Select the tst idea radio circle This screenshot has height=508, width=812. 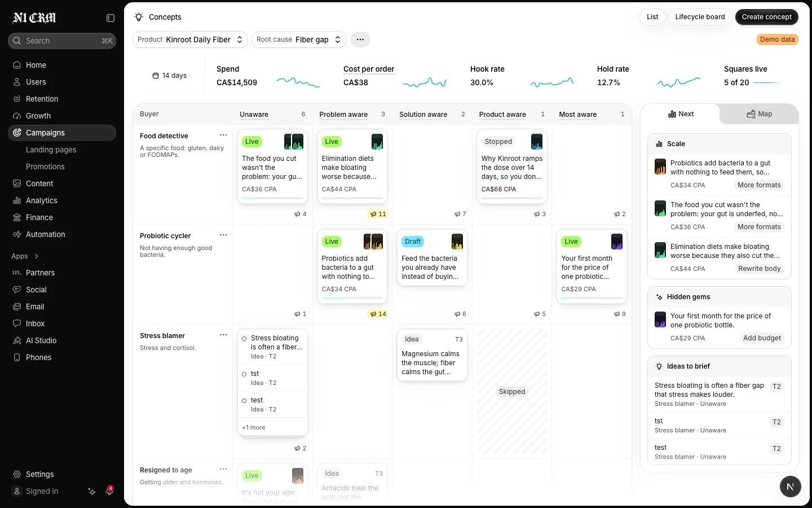tap(244, 374)
